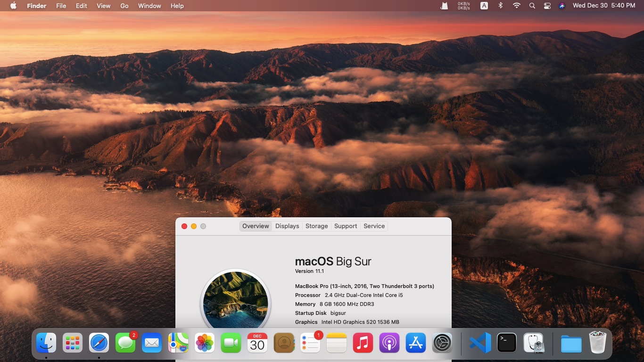The height and width of the screenshot is (362, 644).
Task: Click the Big Sur artwork thumbnail
Action: click(x=236, y=300)
